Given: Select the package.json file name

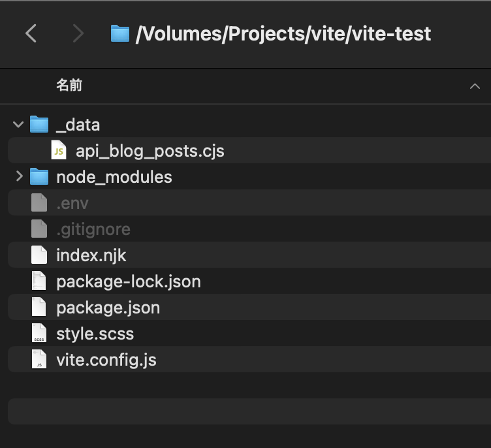Looking at the screenshot, I should 108,308.
